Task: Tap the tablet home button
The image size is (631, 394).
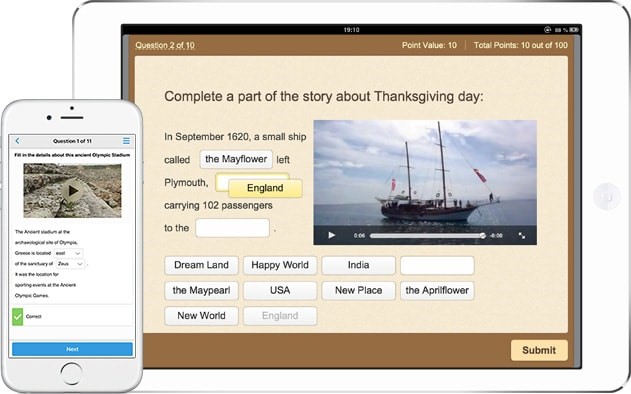Action: coord(607,196)
